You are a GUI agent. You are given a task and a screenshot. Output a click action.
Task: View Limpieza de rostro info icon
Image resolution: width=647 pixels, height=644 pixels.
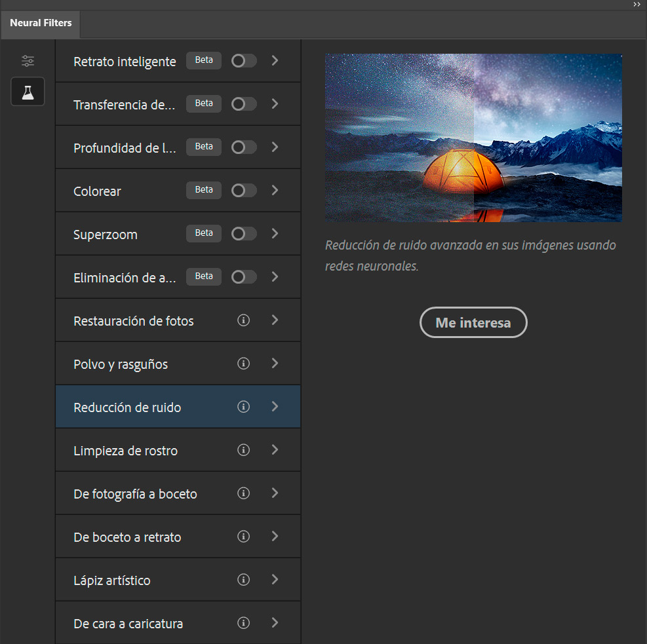click(243, 450)
